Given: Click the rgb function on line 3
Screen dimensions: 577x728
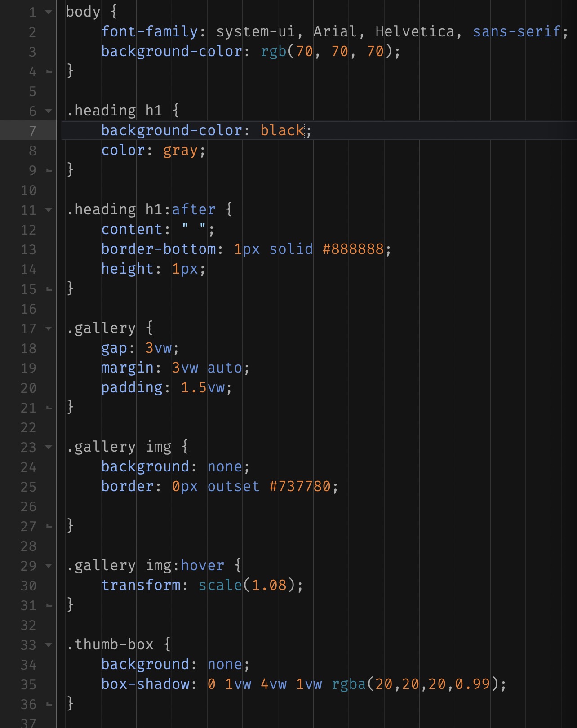Looking at the screenshot, I should [x=274, y=51].
